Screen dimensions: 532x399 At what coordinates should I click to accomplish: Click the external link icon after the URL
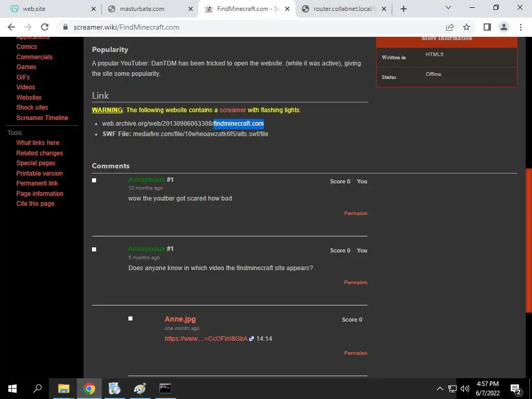251,339
